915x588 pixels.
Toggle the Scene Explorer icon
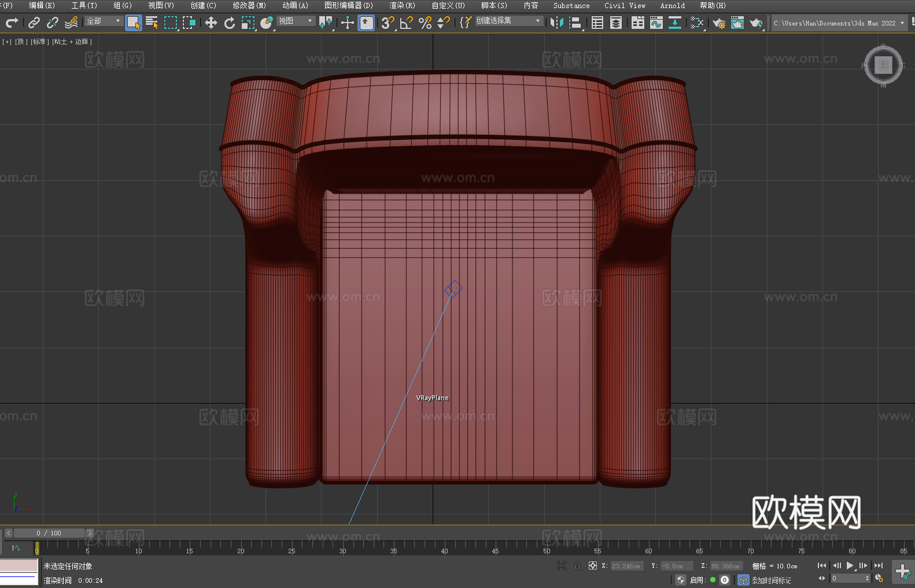pyautogui.click(x=597, y=23)
